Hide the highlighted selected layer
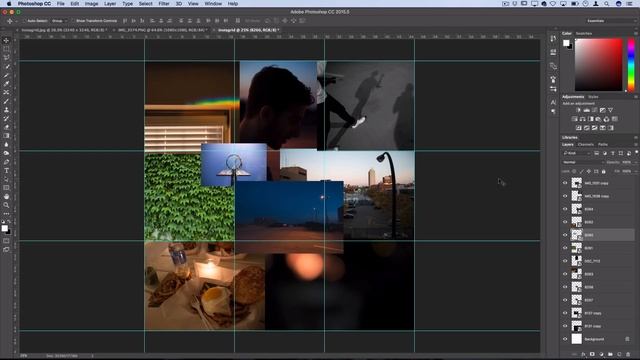The height and width of the screenshot is (360, 640). coord(565,235)
